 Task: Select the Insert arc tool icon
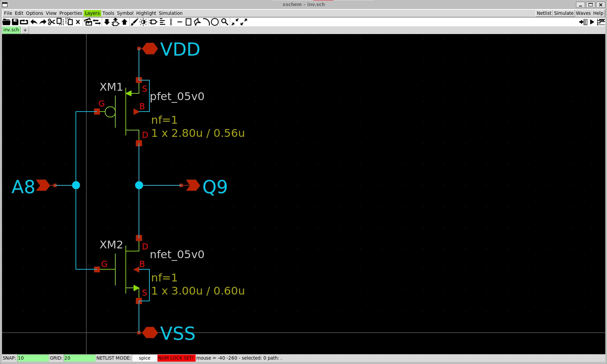[x=206, y=22]
